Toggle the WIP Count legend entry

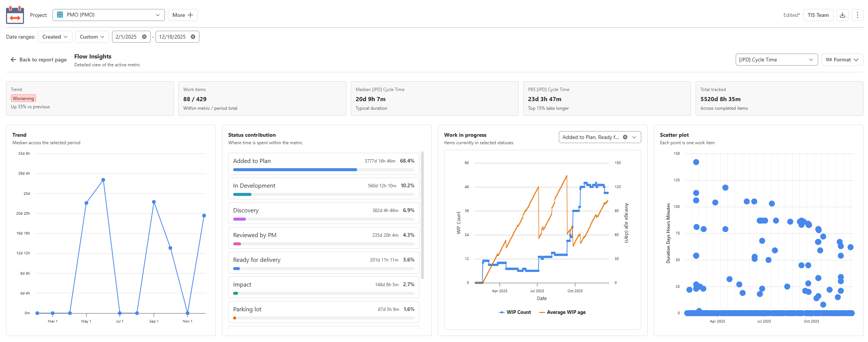coord(515,312)
